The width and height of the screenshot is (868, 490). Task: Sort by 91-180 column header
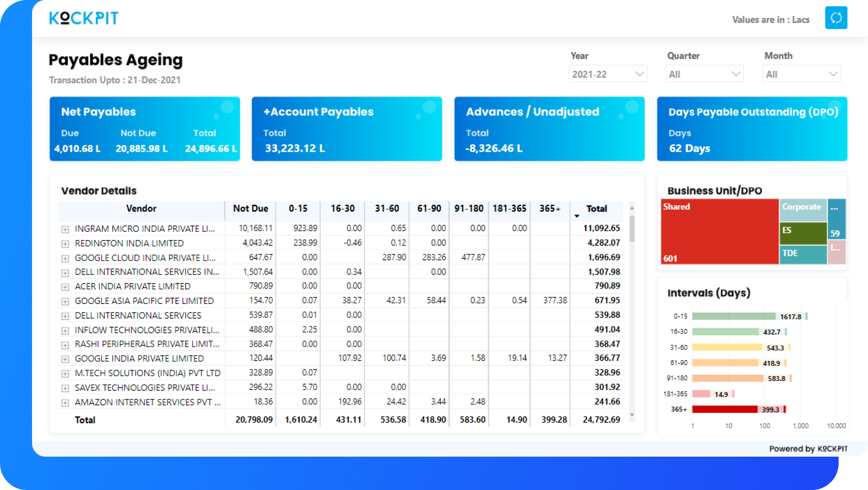coord(469,209)
